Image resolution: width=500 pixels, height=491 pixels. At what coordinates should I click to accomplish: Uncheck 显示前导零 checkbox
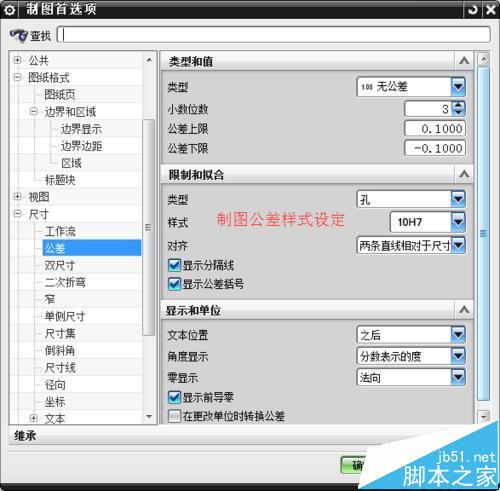174,397
